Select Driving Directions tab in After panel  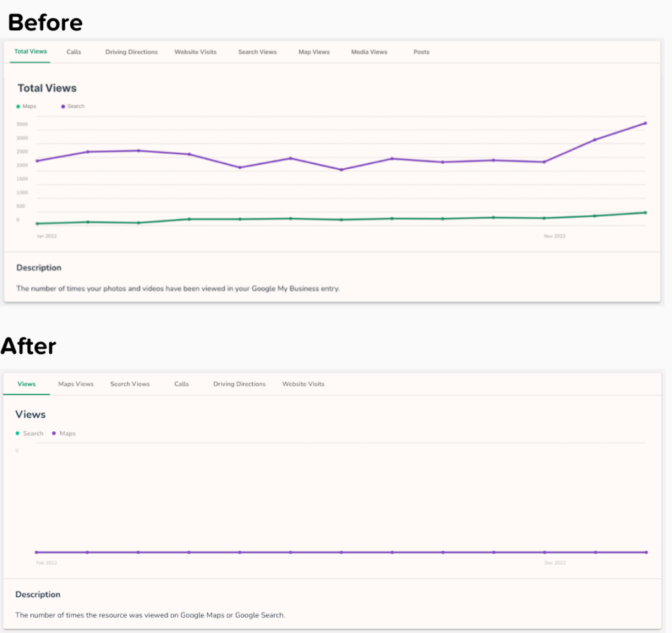click(x=240, y=384)
